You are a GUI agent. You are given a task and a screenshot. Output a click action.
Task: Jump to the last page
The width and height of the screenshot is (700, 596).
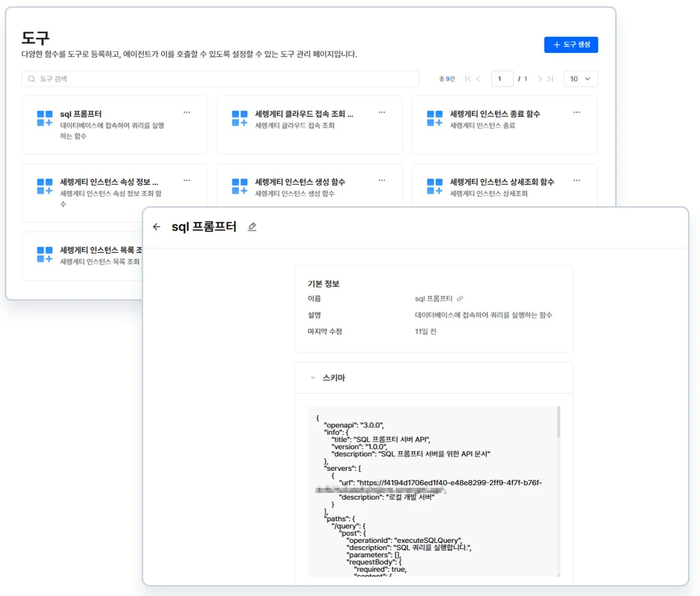(x=551, y=79)
